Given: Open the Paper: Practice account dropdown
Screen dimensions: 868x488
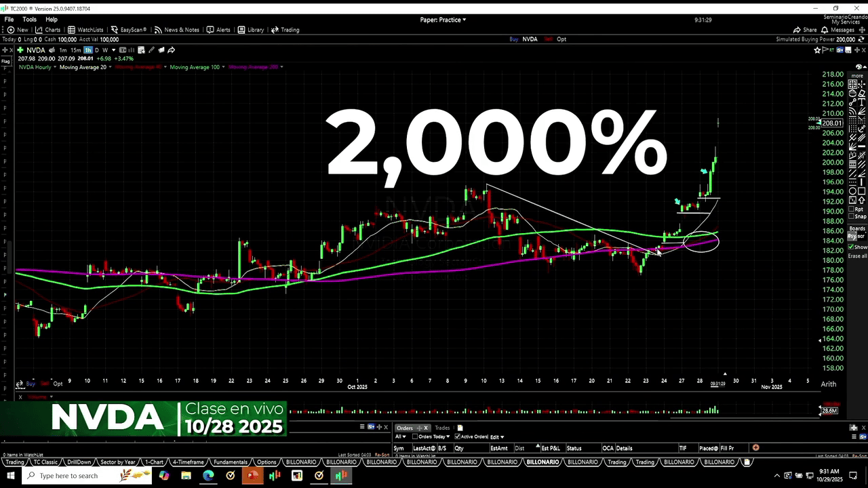Looking at the screenshot, I should click(x=443, y=20).
